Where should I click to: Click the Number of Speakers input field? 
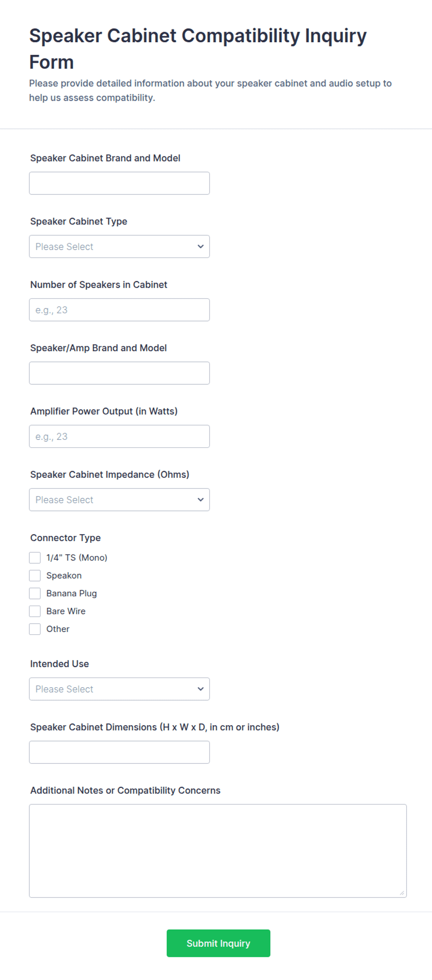pos(119,310)
